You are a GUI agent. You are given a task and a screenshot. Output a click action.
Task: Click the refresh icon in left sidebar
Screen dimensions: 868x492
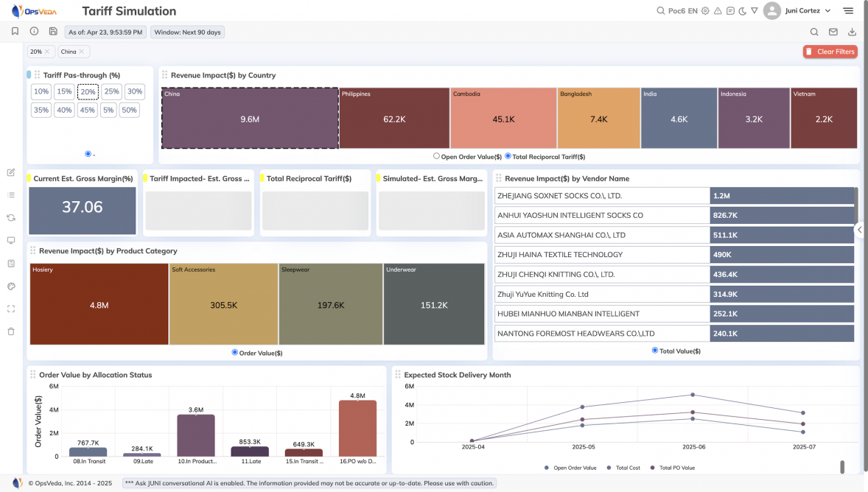[x=11, y=218]
